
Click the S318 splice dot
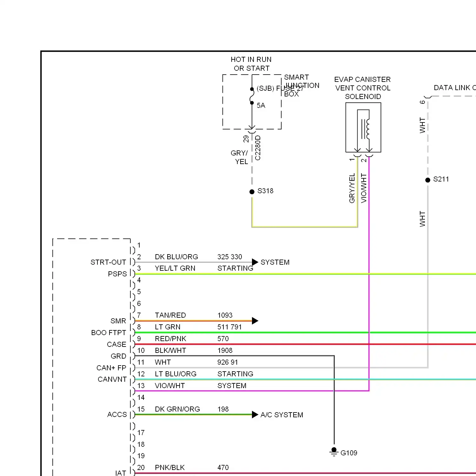252,192
